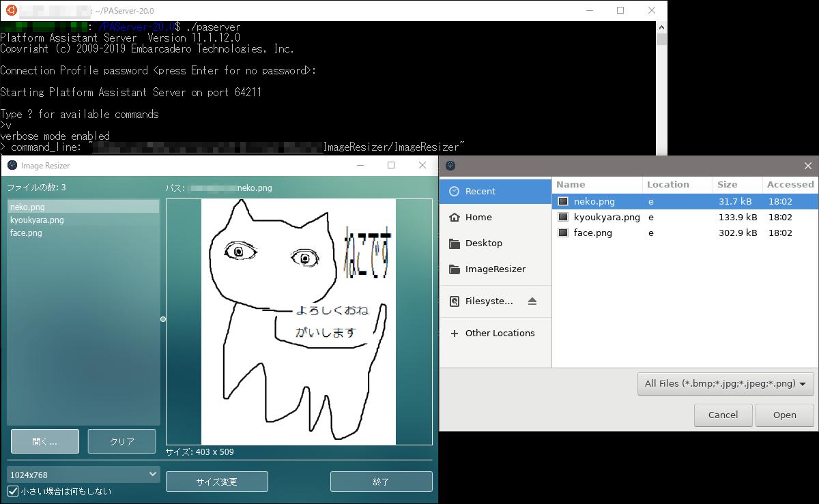This screenshot has width=819, height=504.
Task: Click Cancel in the file dialog
Action: click(x=723, y=415)
